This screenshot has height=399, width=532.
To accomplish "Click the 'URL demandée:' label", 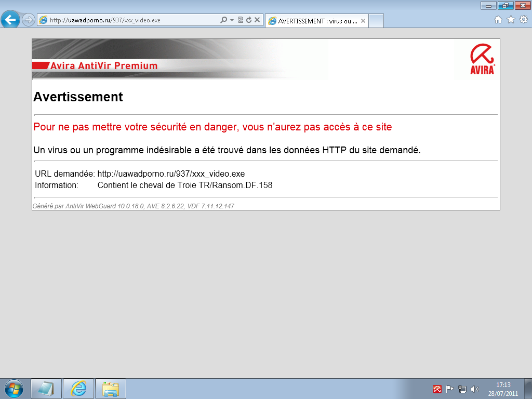I will 65,174.
